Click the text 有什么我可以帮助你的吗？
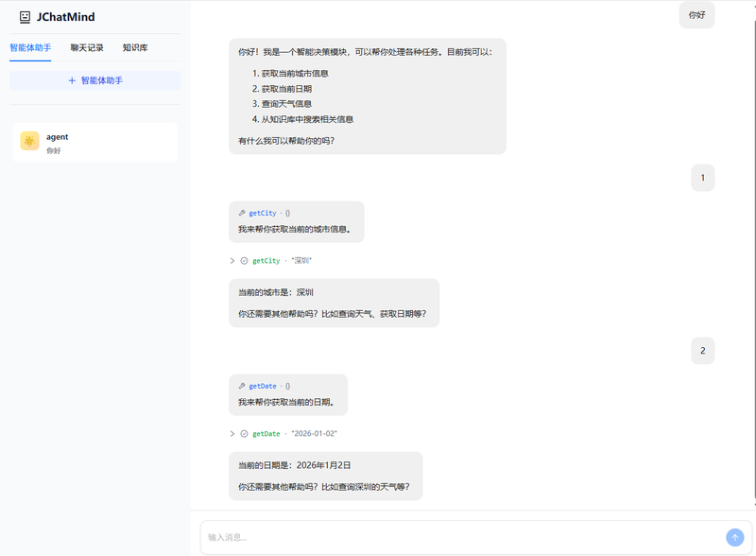 [x=286, y=141]
